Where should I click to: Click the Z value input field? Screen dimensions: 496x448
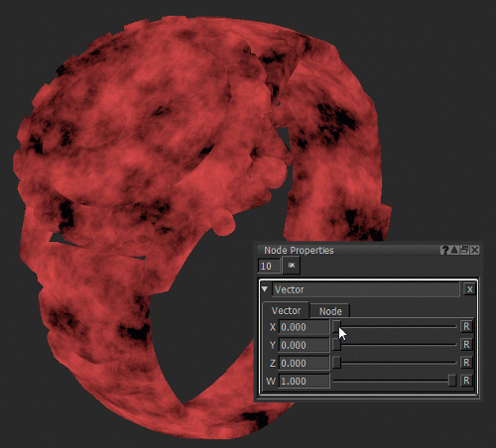click(305, 363)
